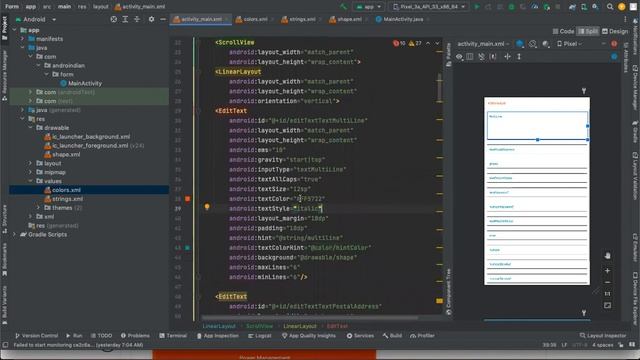The width and height of the screenshot is (640, 360).
Task: Open the Terminal tool window
Action: (173, 336)
